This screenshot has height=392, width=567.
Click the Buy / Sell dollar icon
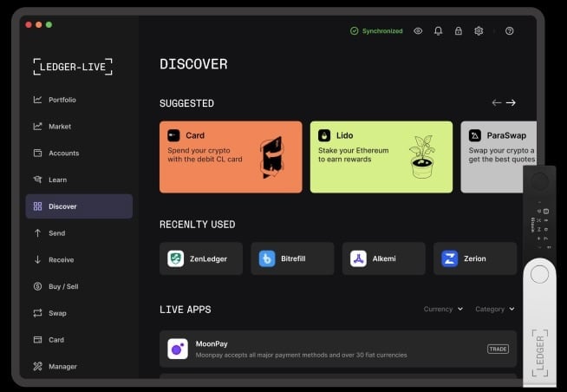point(37,286)
